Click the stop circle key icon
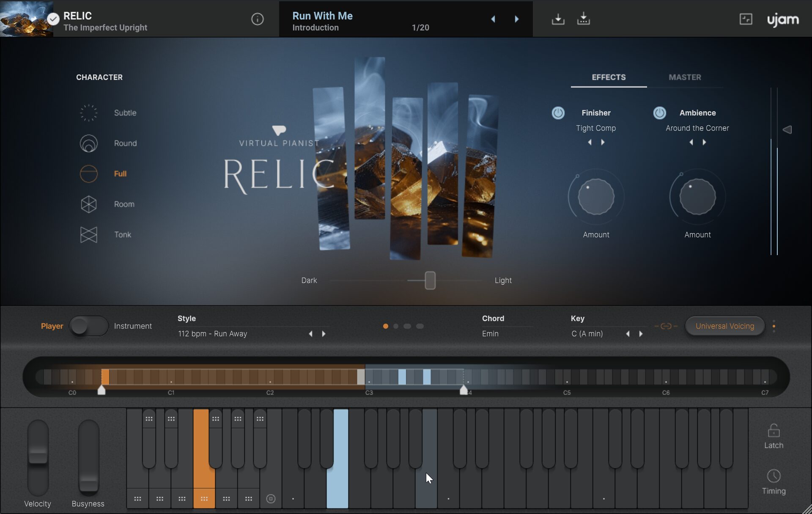812x514 pixels. pos(271,499)
